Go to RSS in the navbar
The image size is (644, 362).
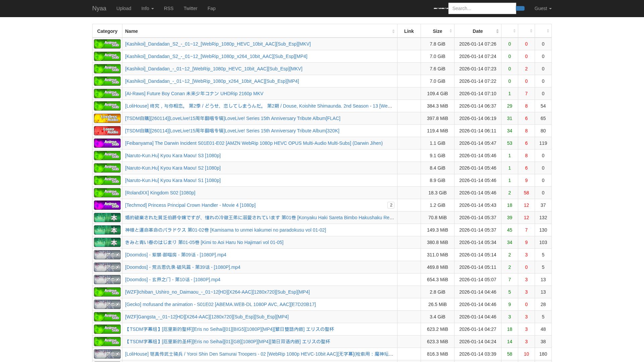pyautogui.click(x=168, y=8)
